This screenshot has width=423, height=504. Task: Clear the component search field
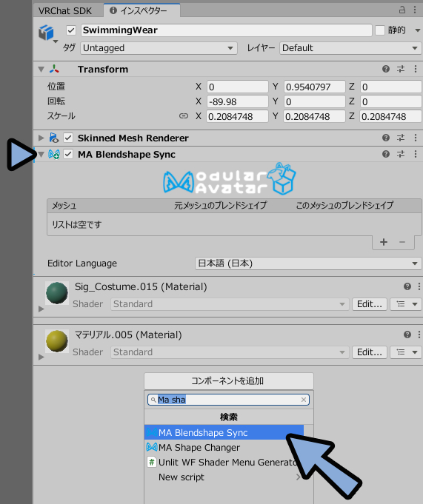[x=304, y=400]
